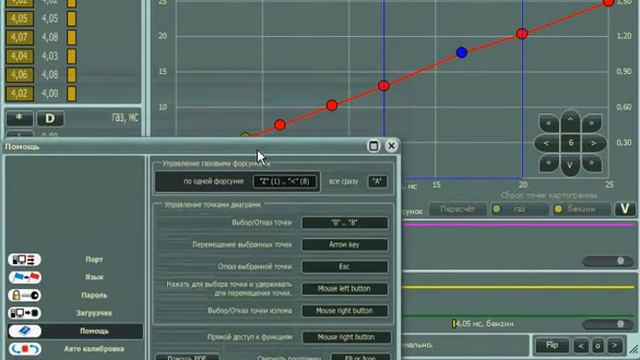Image resolution: width=640 pixels, height=360 pixels.
Task: Click the D button
Action: (50, 118)
